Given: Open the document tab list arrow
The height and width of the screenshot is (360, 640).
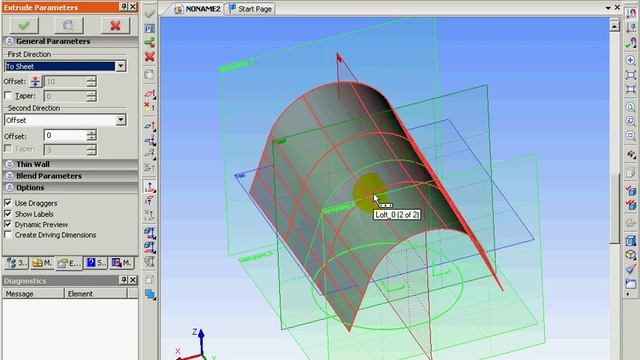Looking at the screenshot, I should (608, 8).
